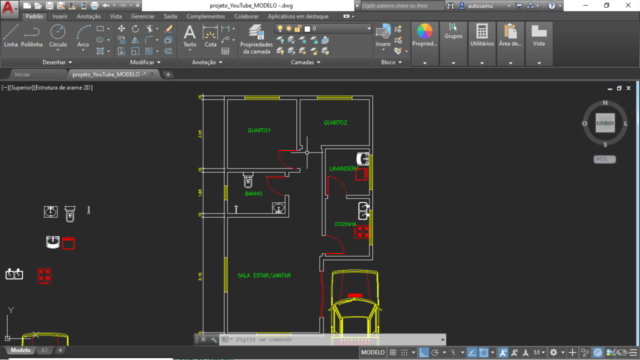Toggle snap mode in status bar
This screenshot has height=360, width=640.
[404, 352]
